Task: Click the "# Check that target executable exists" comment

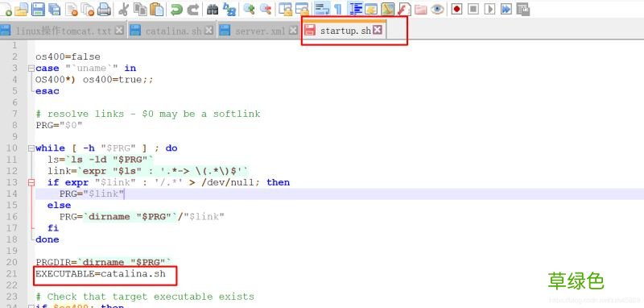Action: pos(145,297)
